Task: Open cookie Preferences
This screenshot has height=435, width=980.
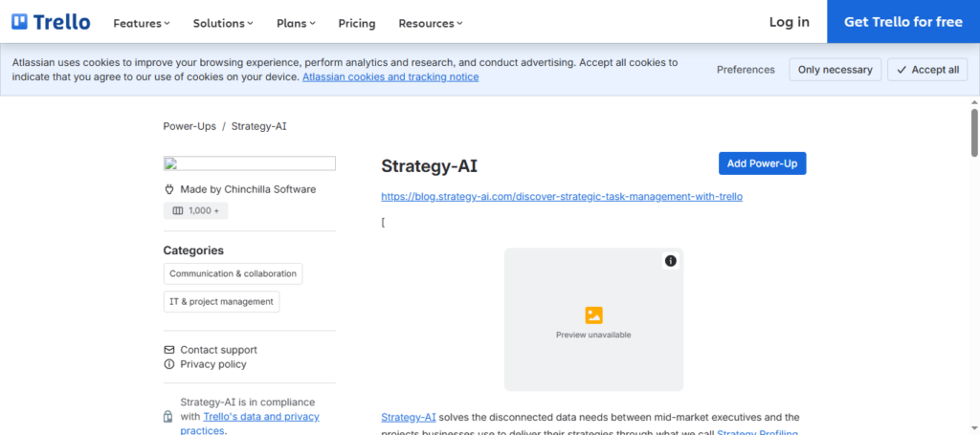Action: [746, 70]
